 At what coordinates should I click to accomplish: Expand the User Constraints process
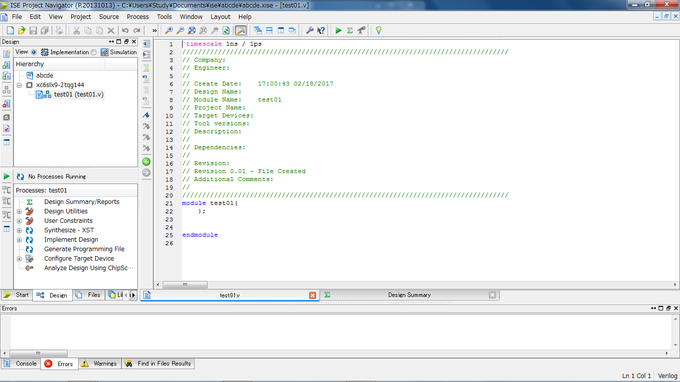click(x=20, y=221)
